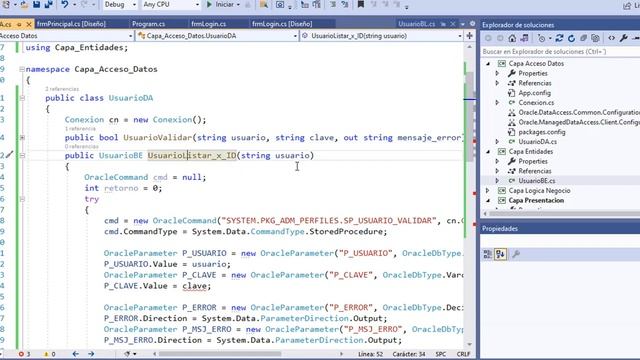This screenshot has height=360, width=640.
Task: Click the Solution Explorer search field
Action: [x=560, y=52]
